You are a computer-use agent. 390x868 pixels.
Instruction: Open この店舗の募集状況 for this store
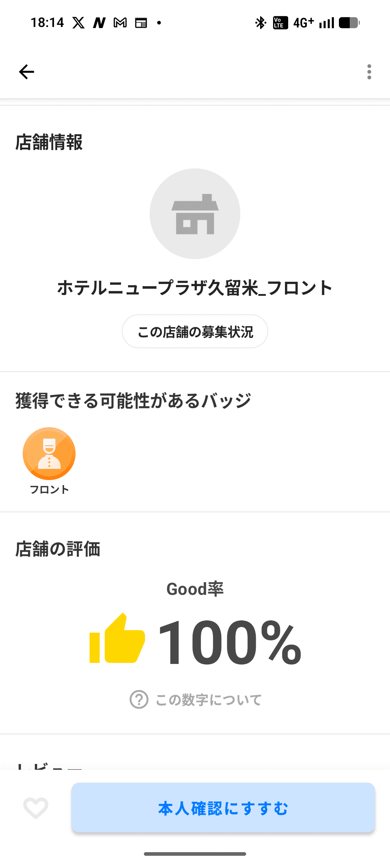coord(195,331)
